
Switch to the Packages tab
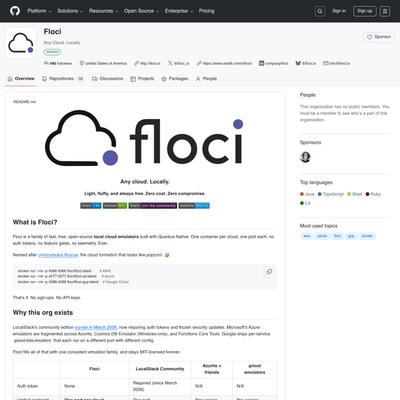(175, 79)
